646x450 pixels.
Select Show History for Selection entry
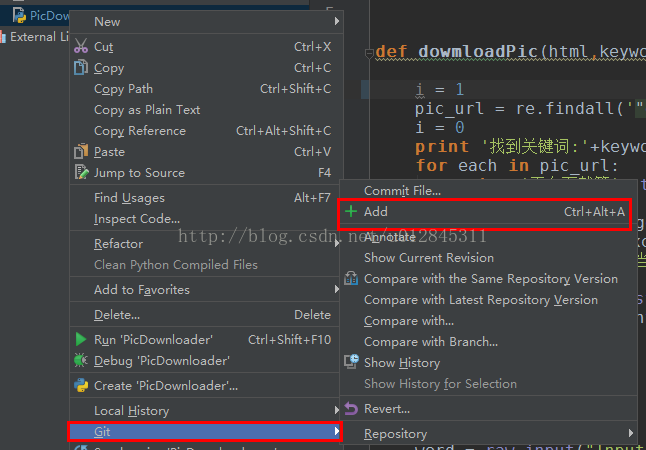(489, 384)
